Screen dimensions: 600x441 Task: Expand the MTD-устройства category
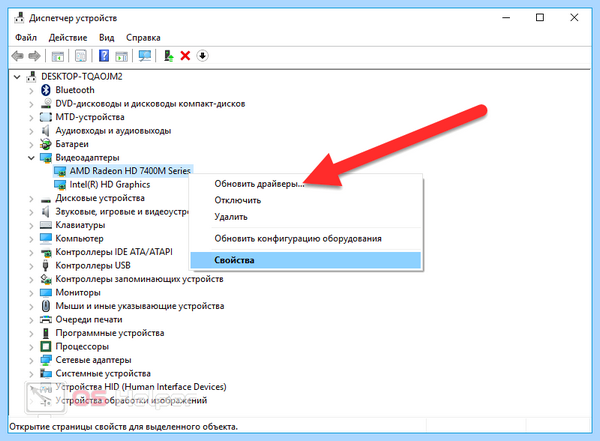pos(31,117)
